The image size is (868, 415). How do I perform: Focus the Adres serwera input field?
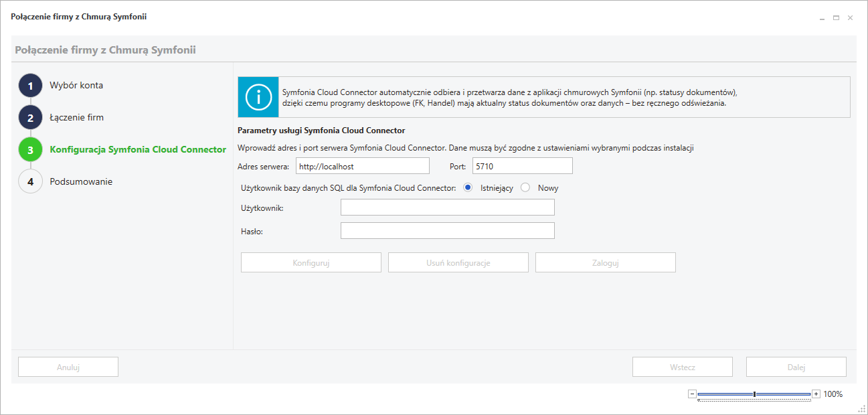[x=362, y=166]
